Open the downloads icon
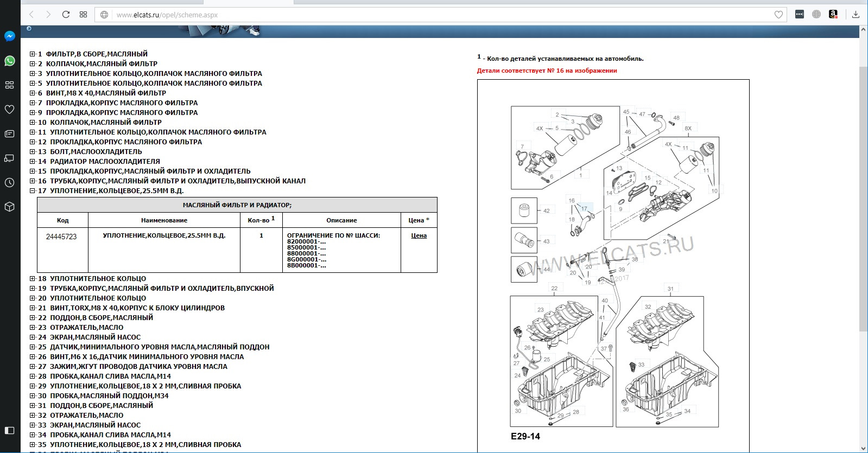Screen dimensions: 868x453 [856, 15]
